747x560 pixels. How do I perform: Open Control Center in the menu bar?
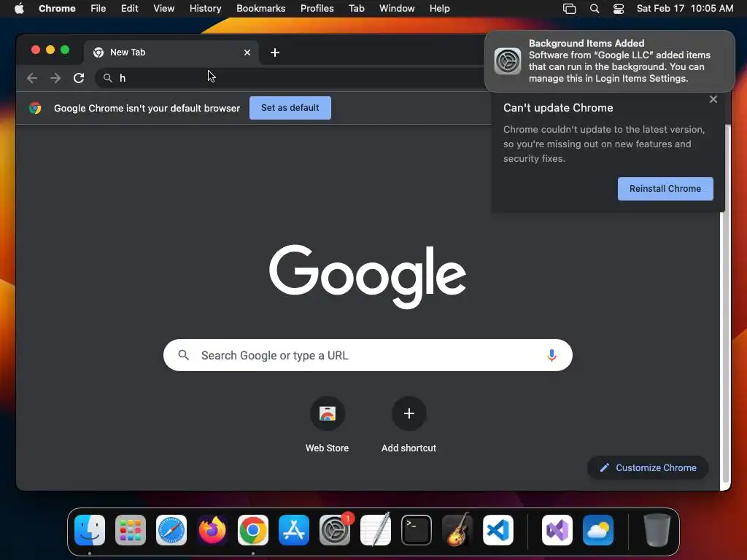(x=619, y=9)
